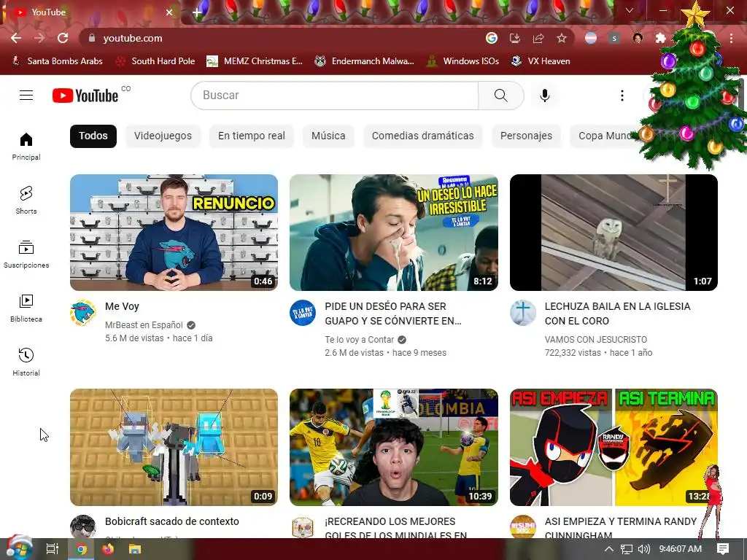Screen dimensions: 747x560
Task: Open Historial in the sidebar
Action: point(26,362)
